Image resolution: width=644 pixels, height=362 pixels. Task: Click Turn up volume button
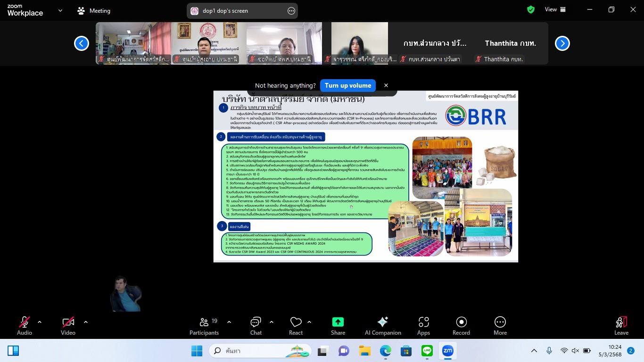pyautogui.click(x=347, y=85)
